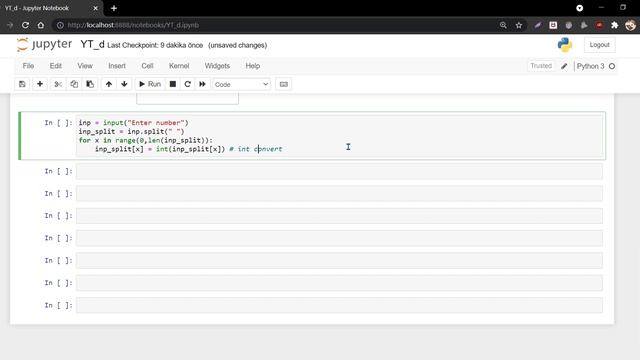Image resolution: width=640 pixels, height=360 pixels.
Task: Click the second empty code cell
Action: 339,193
